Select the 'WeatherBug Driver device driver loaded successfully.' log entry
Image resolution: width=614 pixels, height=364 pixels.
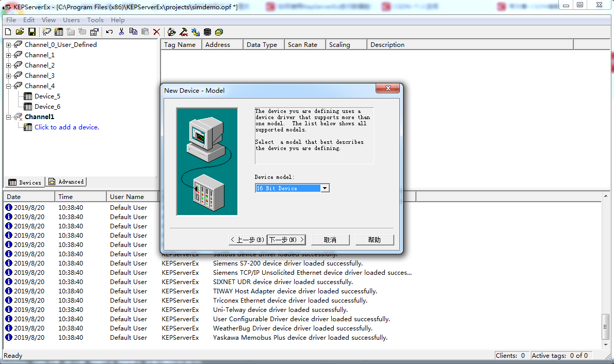(x=293, y=328)
